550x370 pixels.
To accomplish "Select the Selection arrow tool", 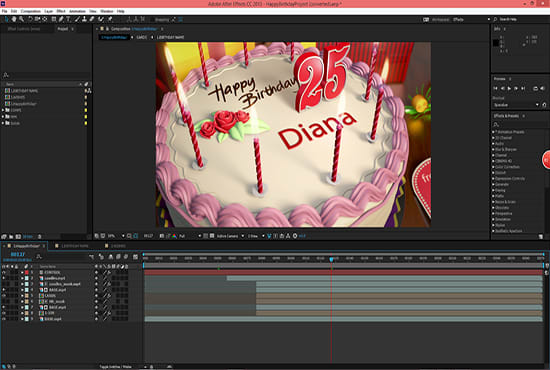I will (7, 19).
